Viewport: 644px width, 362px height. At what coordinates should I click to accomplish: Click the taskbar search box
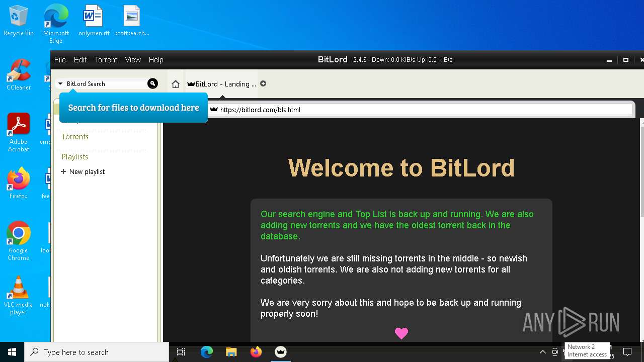pos(97,352)
